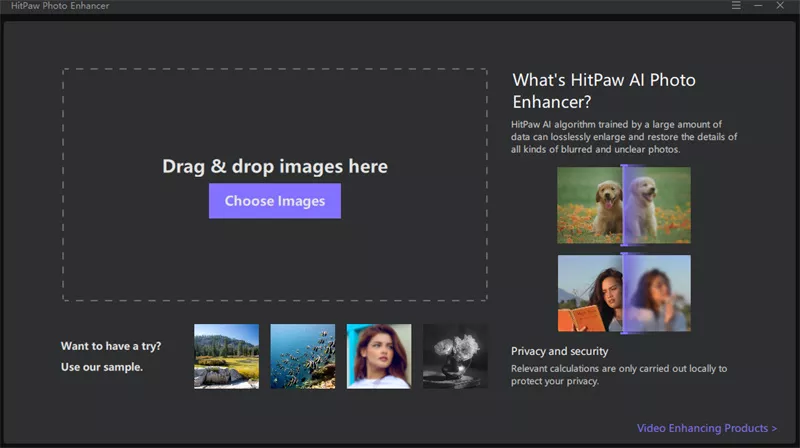Select the black and white flowers sample
Image resolution: width=800 pixels, height=448 pixels.
point(455,356)
